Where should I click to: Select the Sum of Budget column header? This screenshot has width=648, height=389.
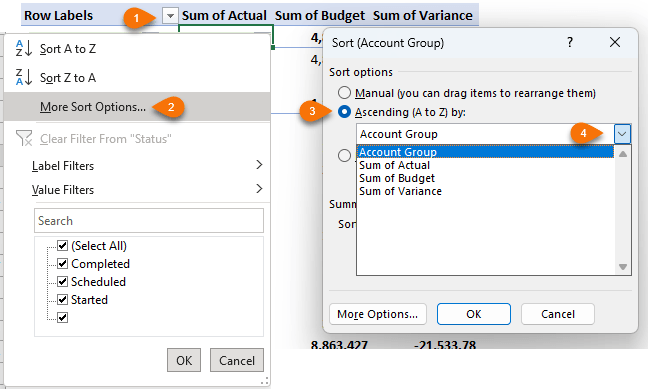[320, 16]
